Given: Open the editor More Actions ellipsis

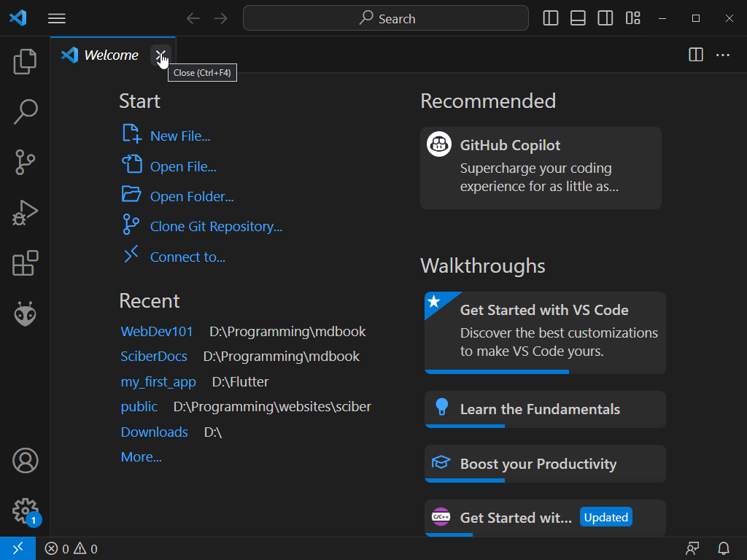Looking at the screenshot, I should click(x=723, y=55).
